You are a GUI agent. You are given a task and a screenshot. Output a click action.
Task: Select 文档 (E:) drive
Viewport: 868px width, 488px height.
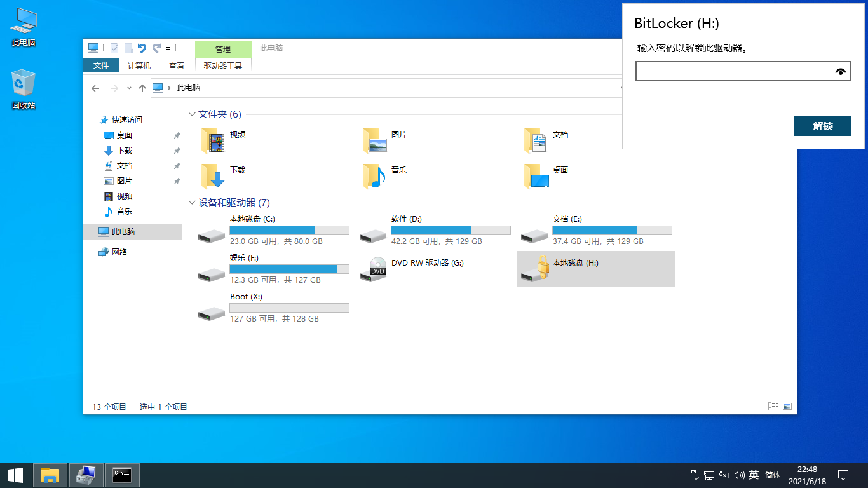(596, 231)
